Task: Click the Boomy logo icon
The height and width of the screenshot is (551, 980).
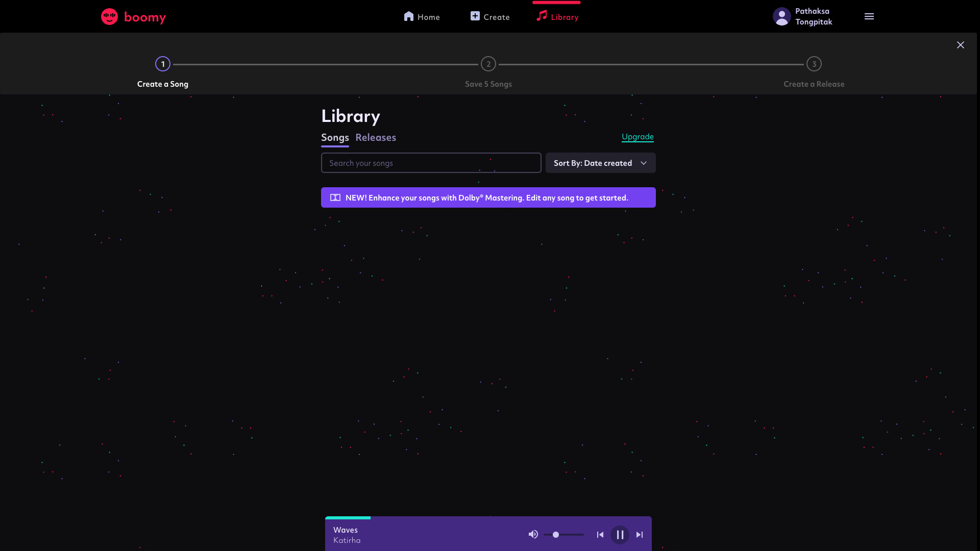Action: point(109,17)
